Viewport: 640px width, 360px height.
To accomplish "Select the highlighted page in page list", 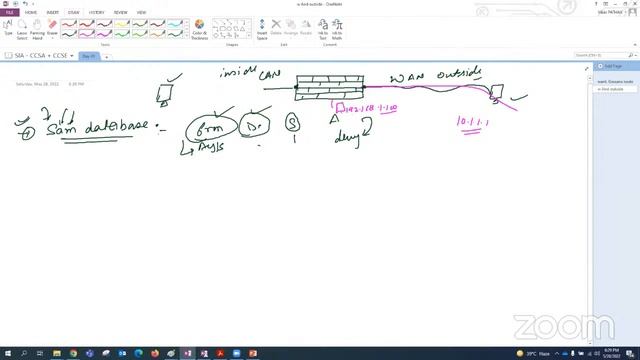I will [x=615, y=89].
